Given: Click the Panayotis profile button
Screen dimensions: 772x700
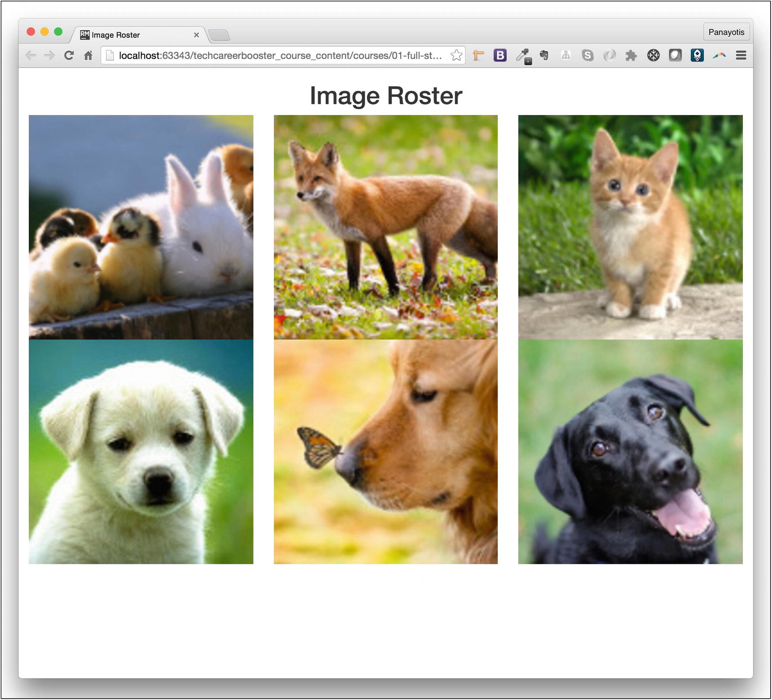Looking at the screenshot, I should [727, 31].
